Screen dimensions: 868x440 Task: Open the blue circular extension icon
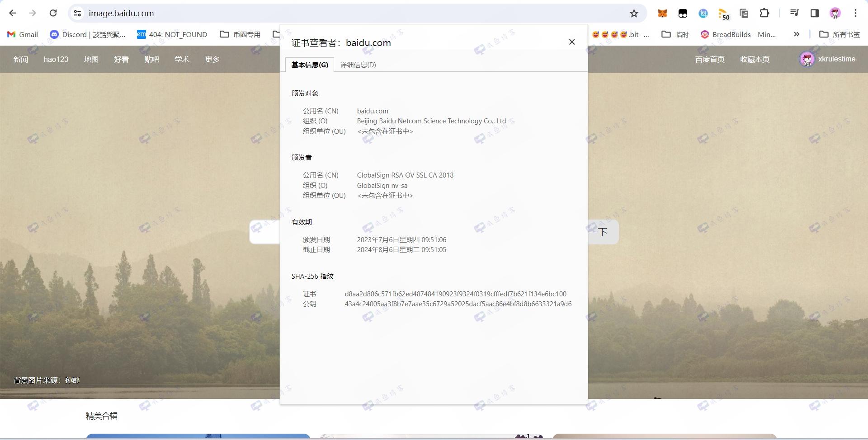(703, 13)
